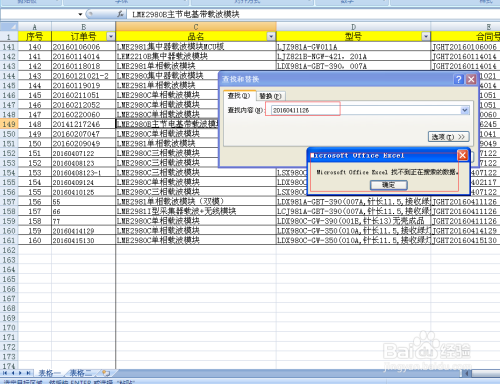Click cell with order number 20160106006
Screen dimensions: 500x384
point(84,47)
